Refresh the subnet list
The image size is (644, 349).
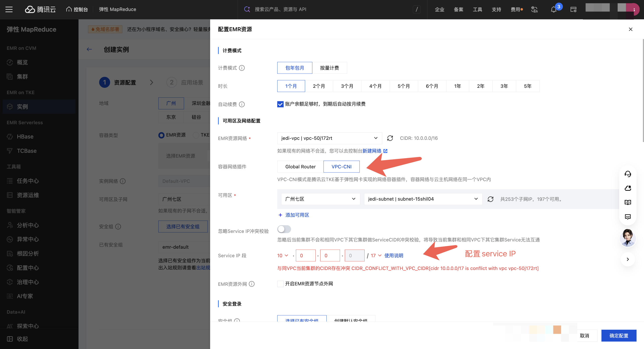(x=490, y=199)
